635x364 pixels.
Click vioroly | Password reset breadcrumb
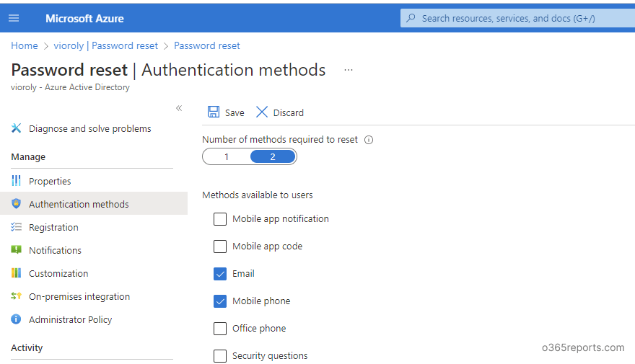105,45
